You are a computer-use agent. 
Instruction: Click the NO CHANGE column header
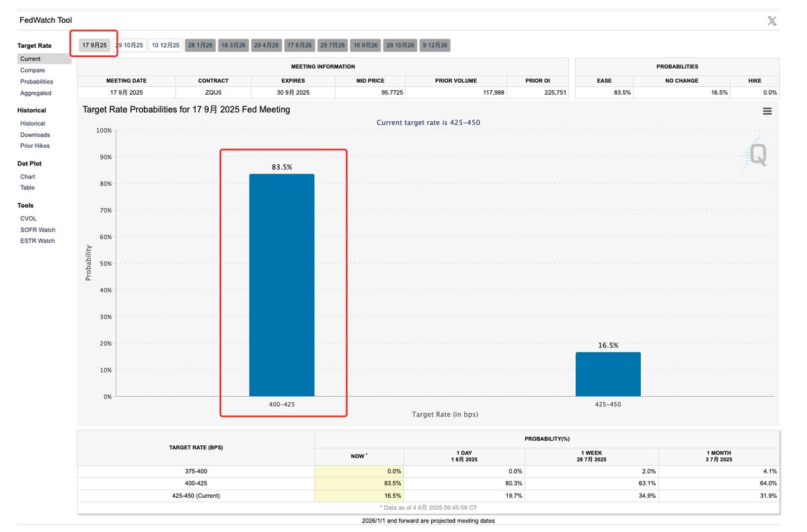682,81
